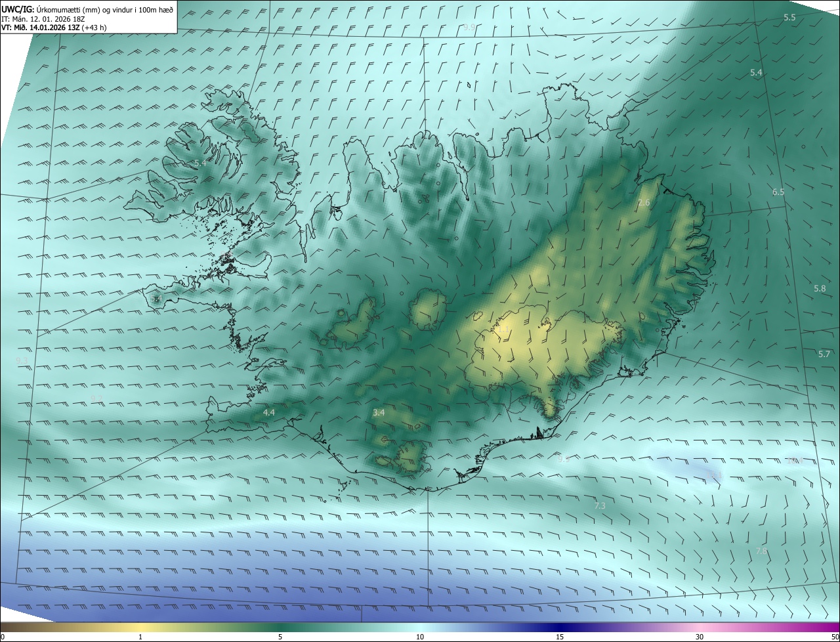Click the '2.6' value label
This screenshot has width=840, height=642.
click(644, 203)
